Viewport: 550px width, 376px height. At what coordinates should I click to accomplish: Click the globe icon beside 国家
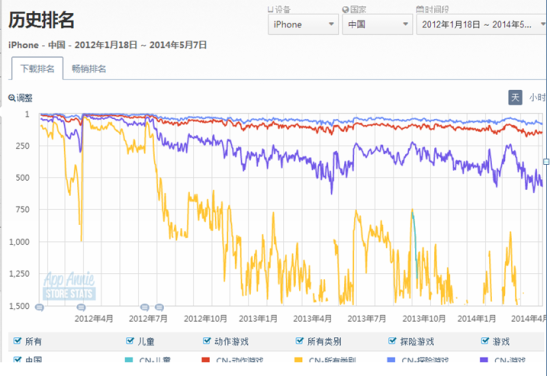click(x=346, y=9)
